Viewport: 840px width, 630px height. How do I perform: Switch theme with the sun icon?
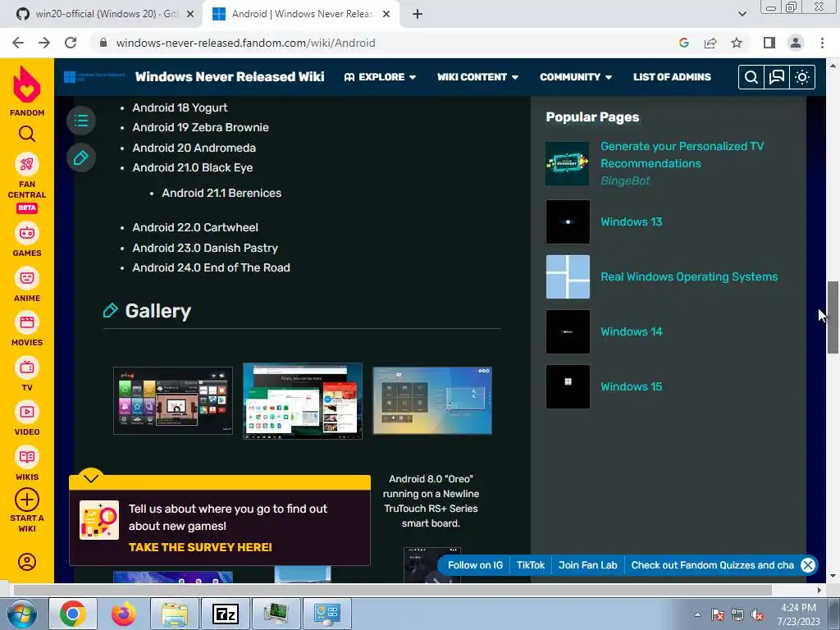point(802,77)
